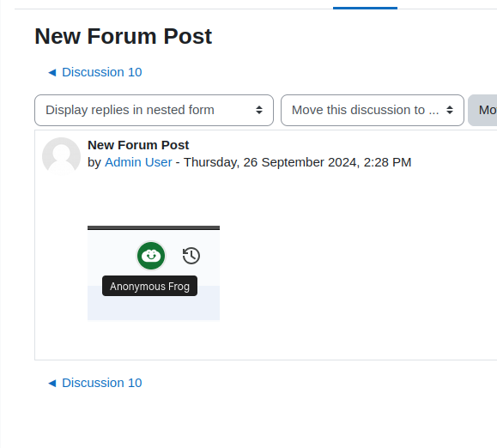
Task: Click the bold New Forum Post subject
Action: [138, 145]
